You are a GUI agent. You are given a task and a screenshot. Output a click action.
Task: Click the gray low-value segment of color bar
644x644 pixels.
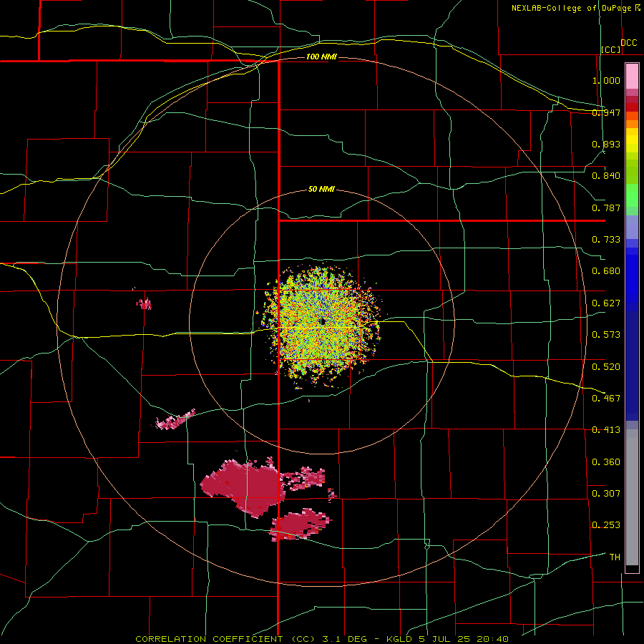[632, 497]
